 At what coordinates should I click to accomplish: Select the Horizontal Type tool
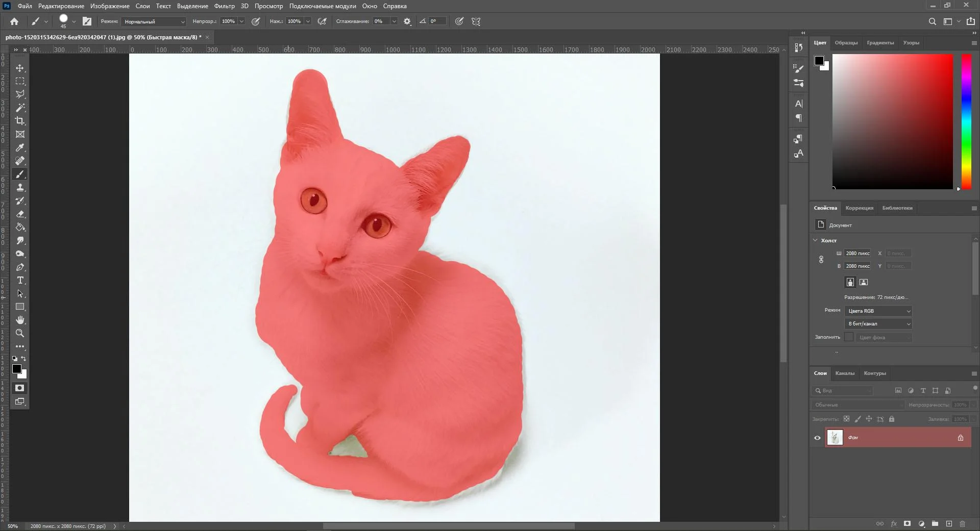pyautogui.click(x=20, y=281)
